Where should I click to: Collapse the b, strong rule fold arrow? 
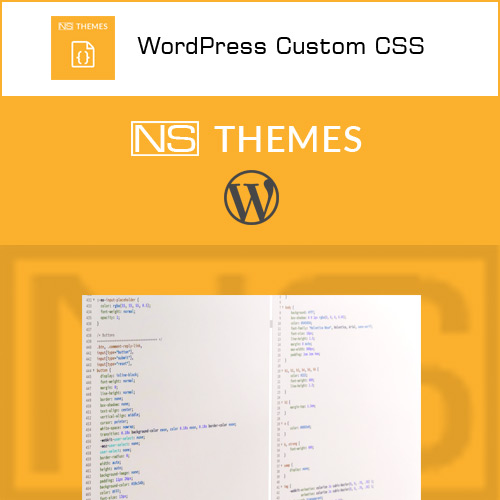coord(282,444)
